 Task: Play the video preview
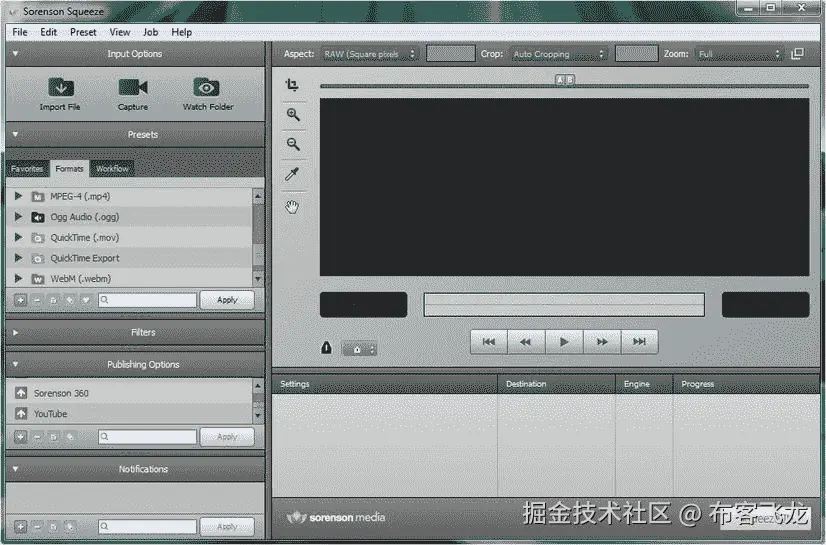click(x=564, y=342)
